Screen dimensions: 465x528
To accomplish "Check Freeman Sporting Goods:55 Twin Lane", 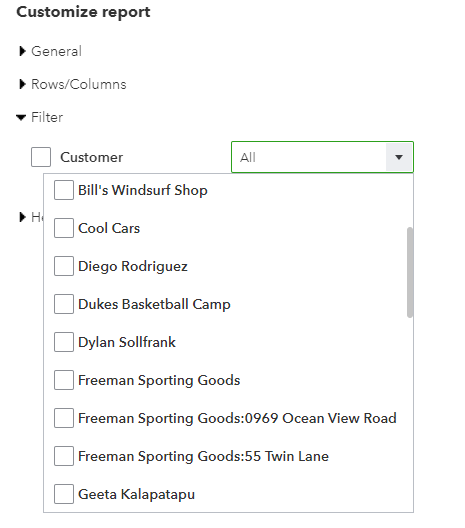I will [x=64, y=456].
